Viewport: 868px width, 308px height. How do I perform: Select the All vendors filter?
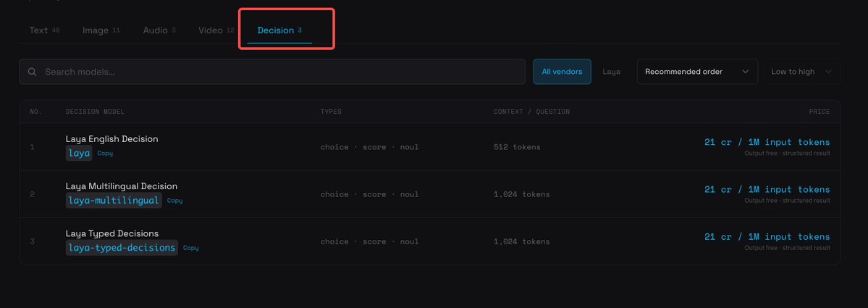coord(562,72)
